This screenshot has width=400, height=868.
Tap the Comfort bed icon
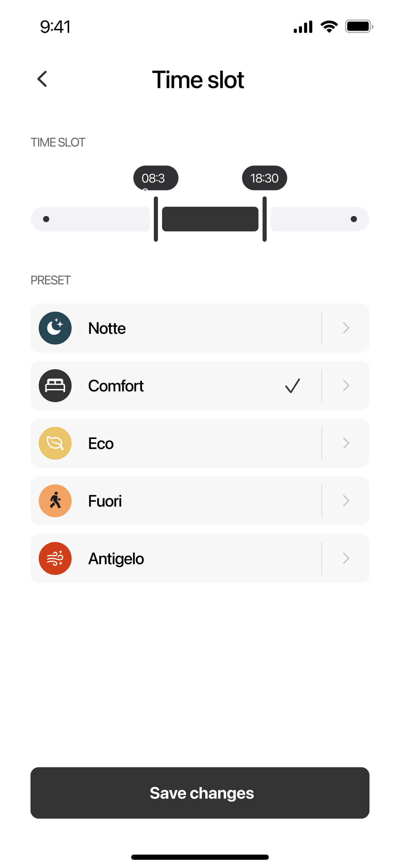[55, 386]
